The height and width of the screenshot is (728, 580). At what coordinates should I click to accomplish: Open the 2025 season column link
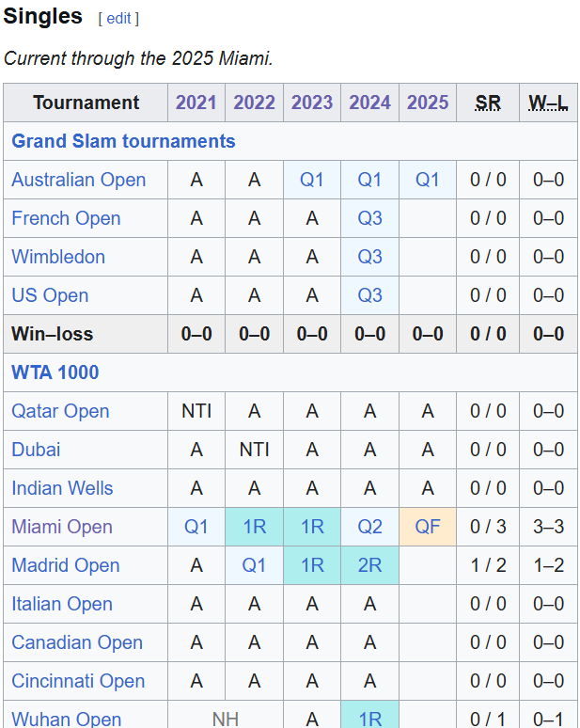tap(428, 103)
